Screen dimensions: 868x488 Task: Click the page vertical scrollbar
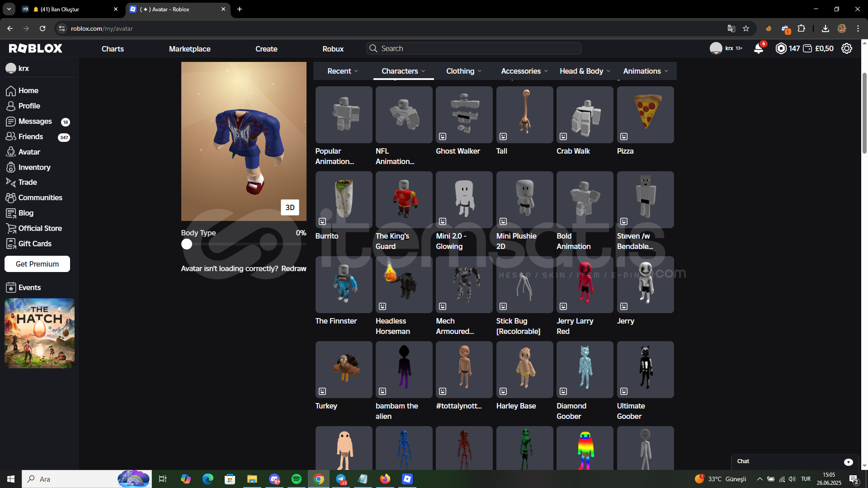tap(864, 113)
